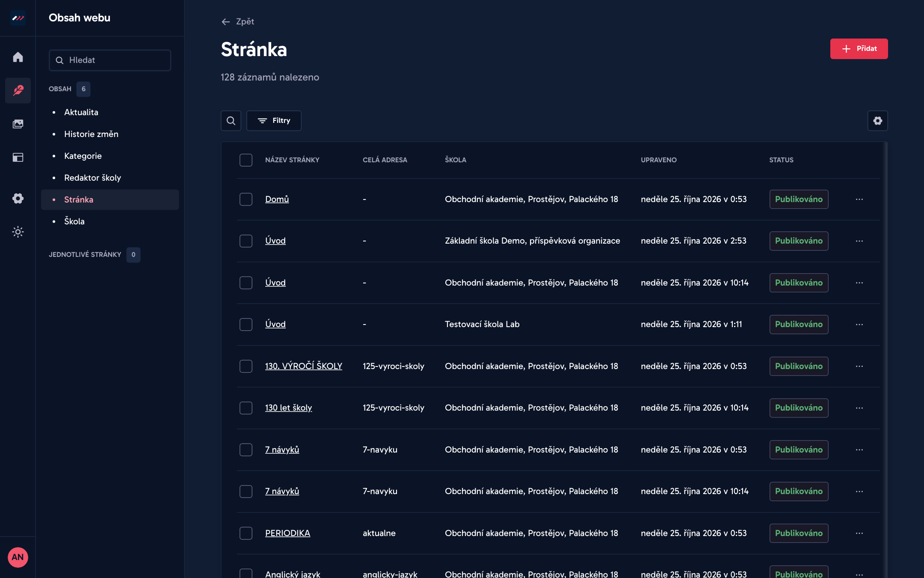This screenshot has width=924, height=578.
Task: Open the Filtry filter dropdown
Action: point(274,121)
